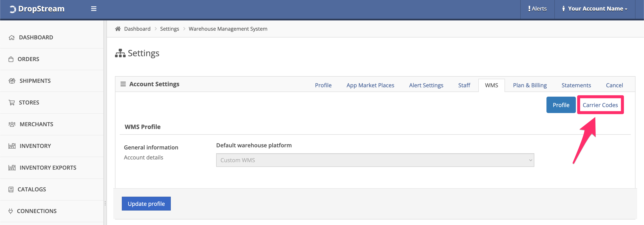The width and height of the screenshot is (644, 225).
Task: Click Warehouse Management System breadcrumb text
Action: tap(228, 29)
